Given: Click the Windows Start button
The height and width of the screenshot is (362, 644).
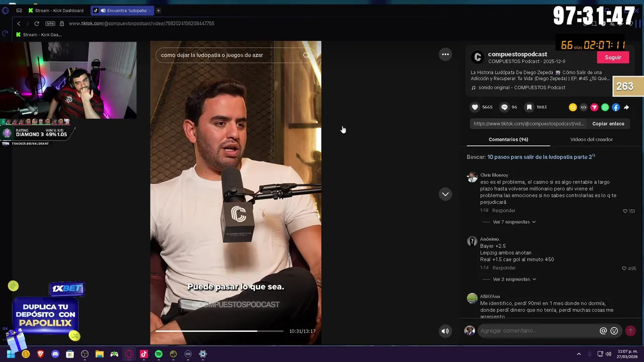Looking at the screenshot, I should 11,354.
